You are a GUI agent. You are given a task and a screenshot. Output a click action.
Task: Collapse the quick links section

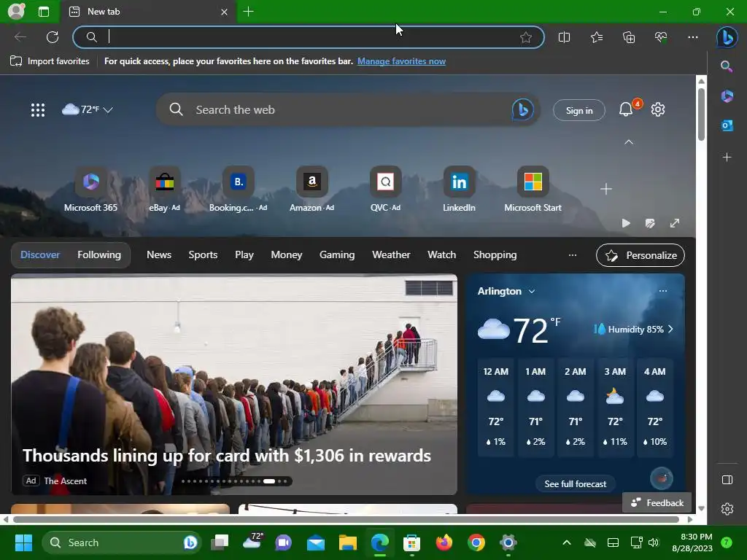(x=629, y=142)
